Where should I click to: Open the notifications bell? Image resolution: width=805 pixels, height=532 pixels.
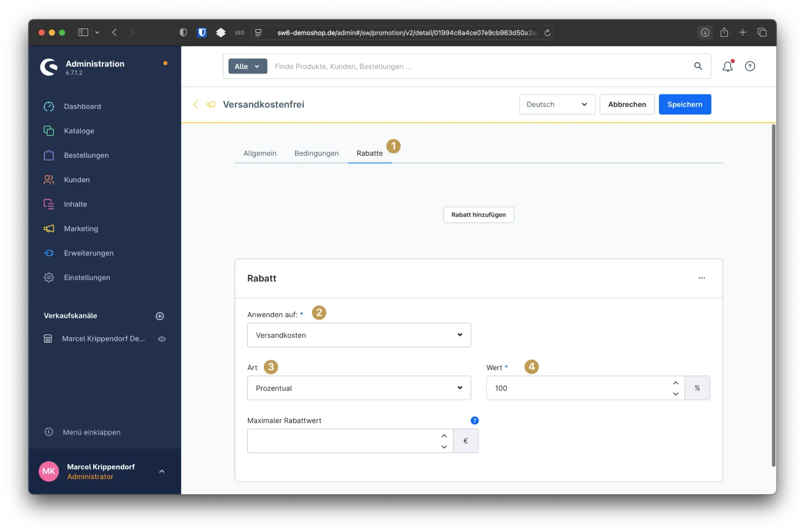[727, 66]
